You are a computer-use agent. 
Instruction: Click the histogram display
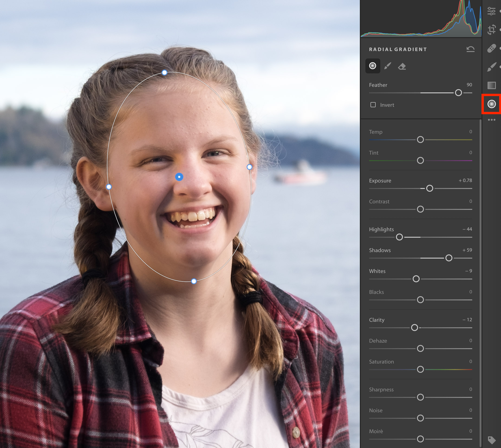pos(421,19)
